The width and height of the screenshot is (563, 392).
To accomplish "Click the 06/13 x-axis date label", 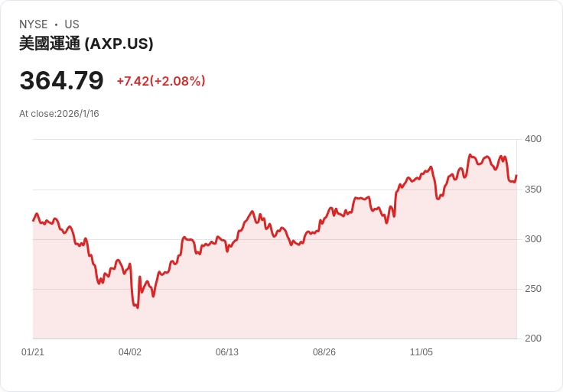I will pos(227,352).
